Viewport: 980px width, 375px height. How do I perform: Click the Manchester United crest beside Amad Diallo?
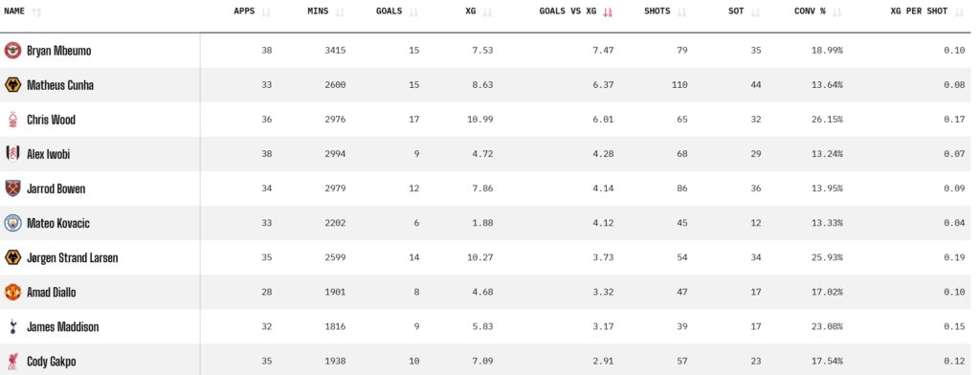[12, 292]
